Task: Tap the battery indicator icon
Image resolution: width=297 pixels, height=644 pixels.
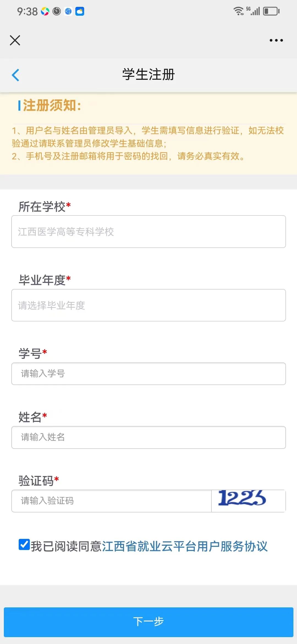Action: pos(271,11)
